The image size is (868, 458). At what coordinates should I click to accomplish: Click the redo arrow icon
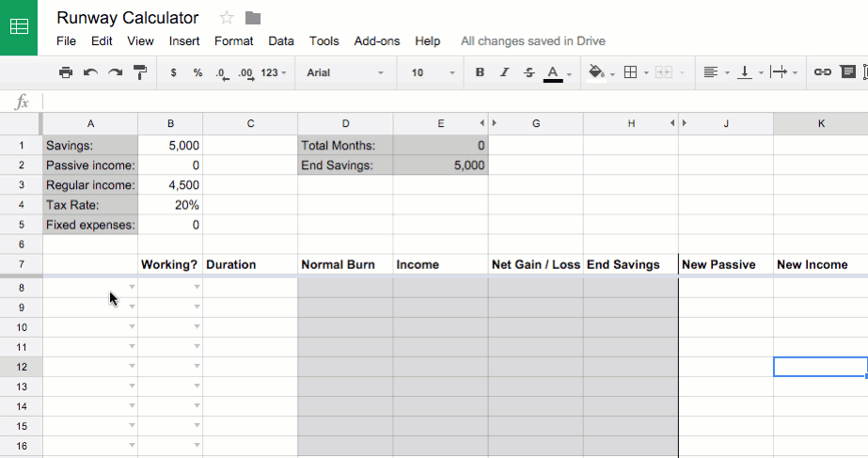coord(115,72)
